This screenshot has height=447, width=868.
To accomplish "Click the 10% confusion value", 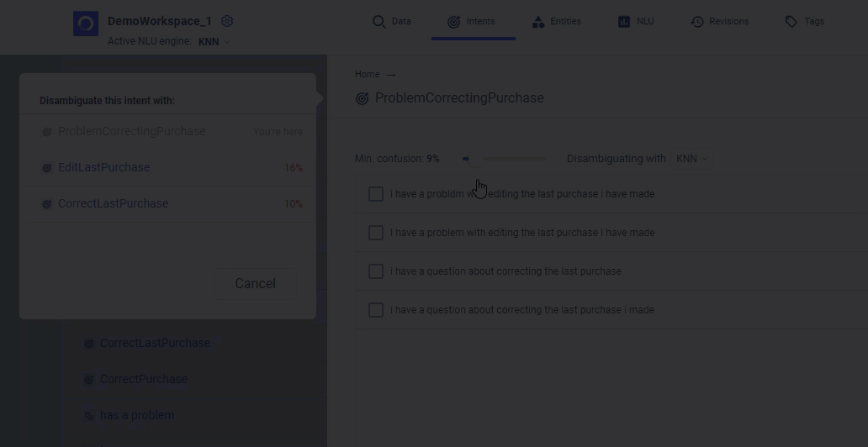I will pos(294,204).
